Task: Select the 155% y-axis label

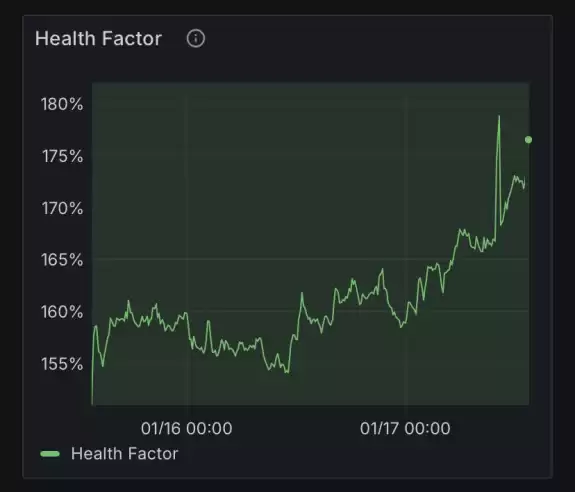Action: pyautogui.click(x=62, y=364)
